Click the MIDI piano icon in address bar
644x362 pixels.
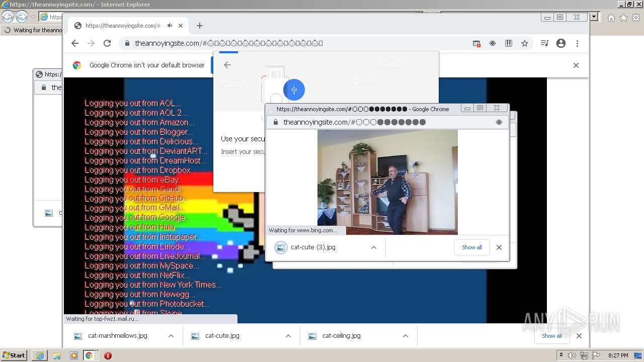coord(509,43)
